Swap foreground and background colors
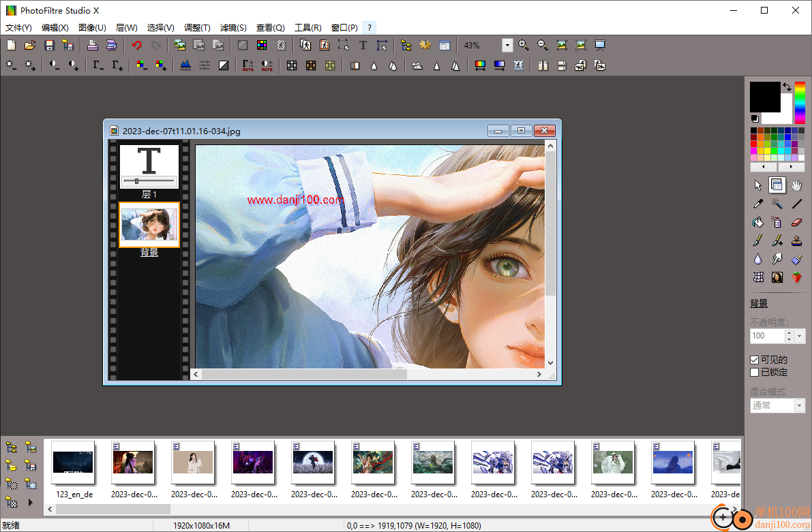 (x=787, y=87)
